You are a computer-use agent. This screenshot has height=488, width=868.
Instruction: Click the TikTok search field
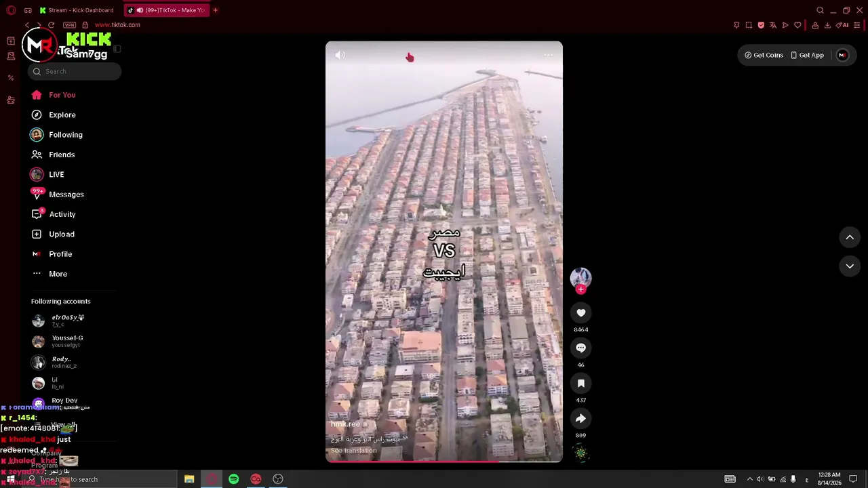[x=75, y=71]
